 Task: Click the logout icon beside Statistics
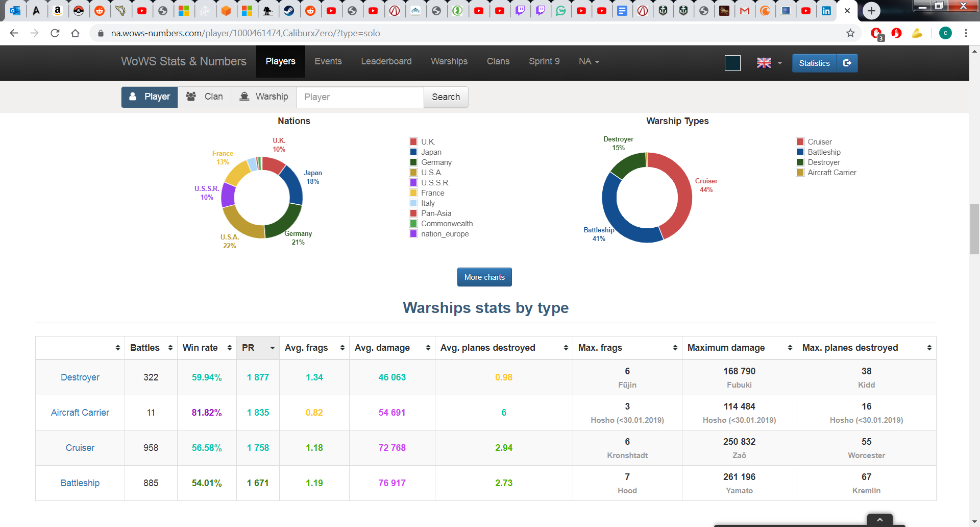point(847,63)
